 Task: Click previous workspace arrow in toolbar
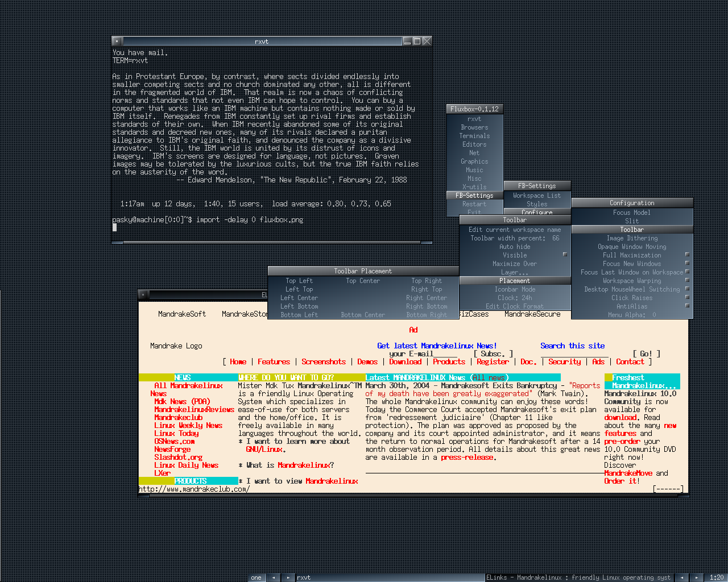(274, 577)
